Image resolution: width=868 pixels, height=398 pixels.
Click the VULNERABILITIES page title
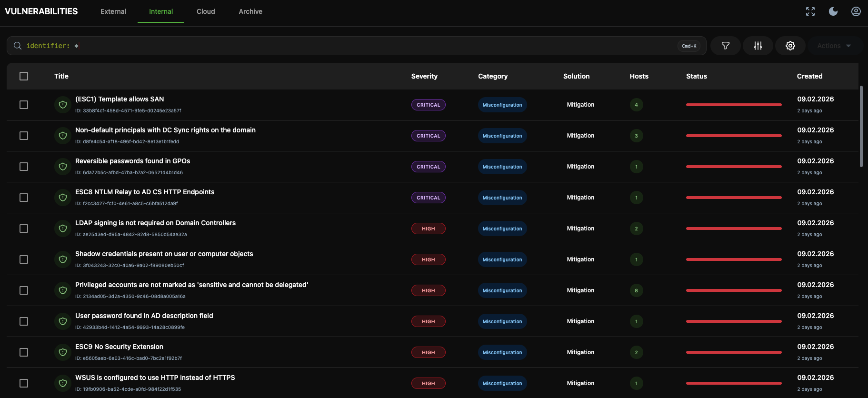click(x=41, y=11)
